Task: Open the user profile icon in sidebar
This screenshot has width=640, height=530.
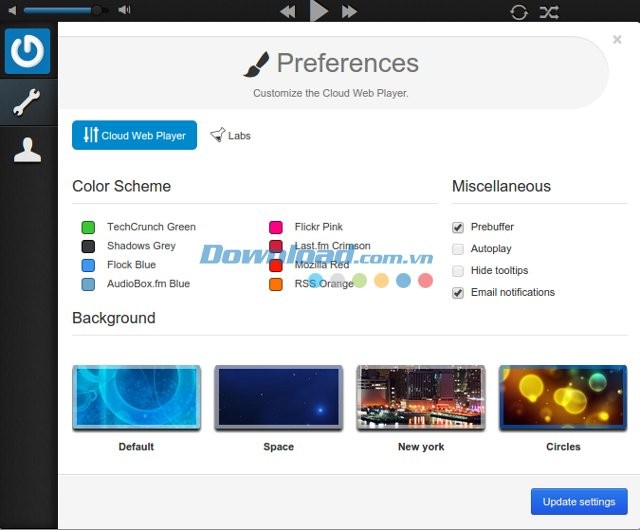Action: [x=27, y=150]
